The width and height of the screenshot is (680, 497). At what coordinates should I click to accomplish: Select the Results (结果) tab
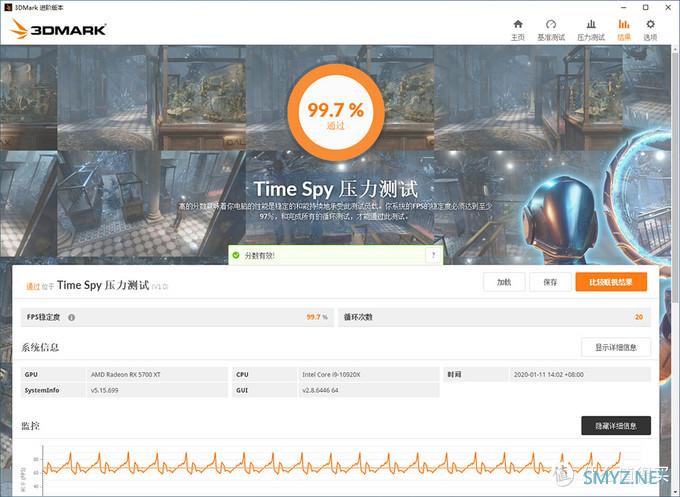624,30
